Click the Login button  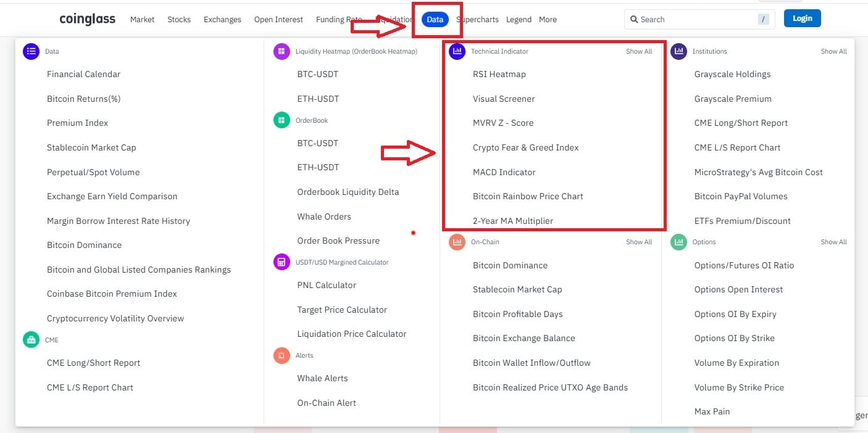pyautogui.click(x=803, y=19)
